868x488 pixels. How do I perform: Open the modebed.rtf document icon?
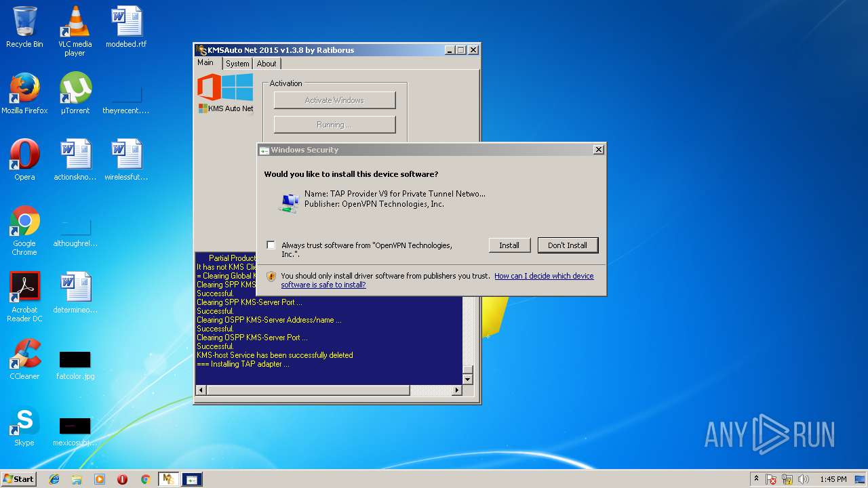126,27
